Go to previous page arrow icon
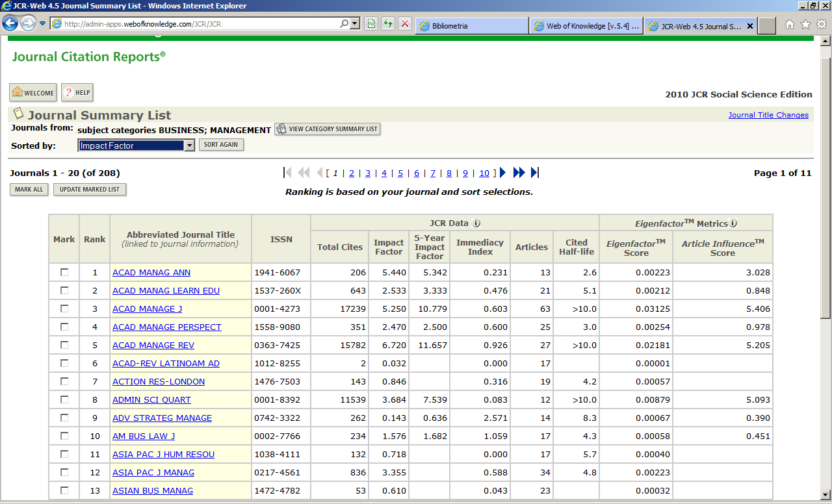This screenshot has height=504, width=832. point(319,173)
